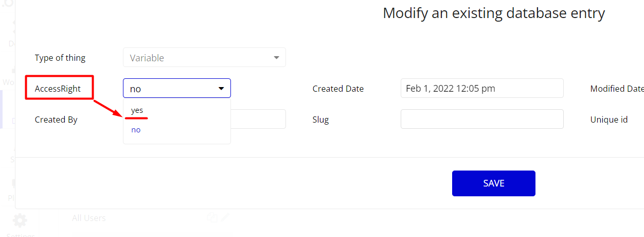The height and width of the screenshot is (237, 644).
Task: Click the Modified Date label
Action: [x=617, y=89]
